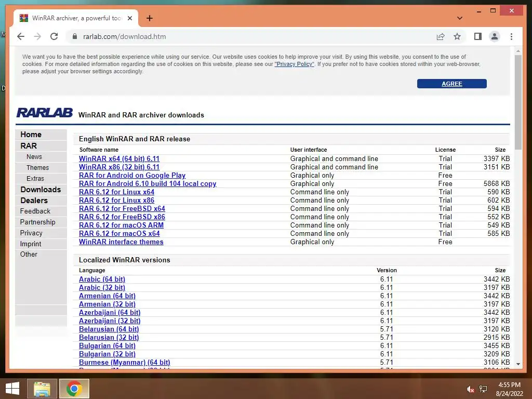Download RAR for Android 6.10 local copy
The image size is (532, 399).
pos(148,183)
